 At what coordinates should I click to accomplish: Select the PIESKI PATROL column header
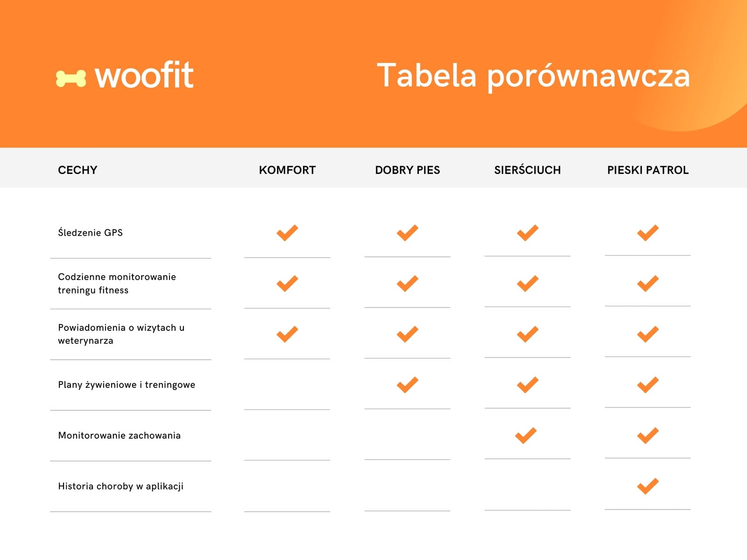(648, 170)
